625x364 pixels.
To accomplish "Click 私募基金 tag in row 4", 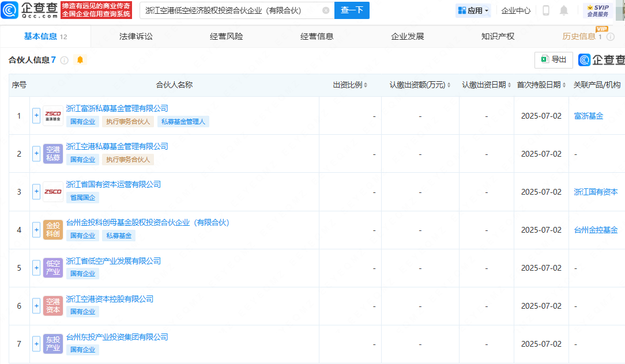I will click(119, 236).
